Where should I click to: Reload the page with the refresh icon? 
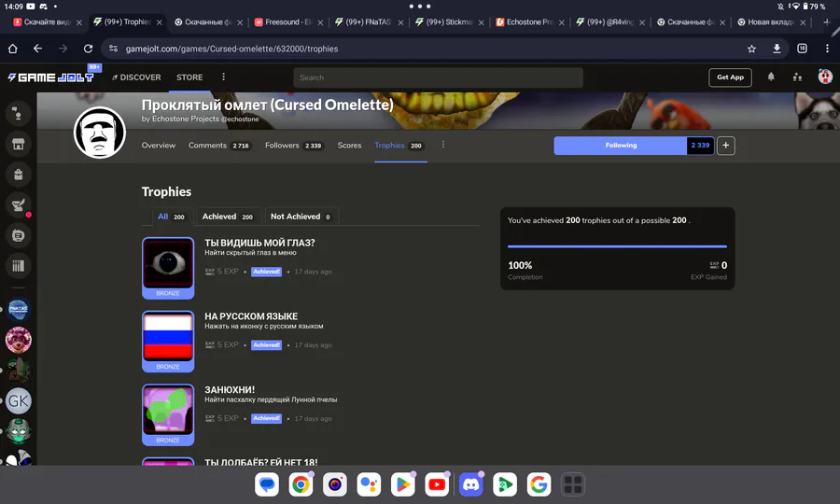coord(88,49)
